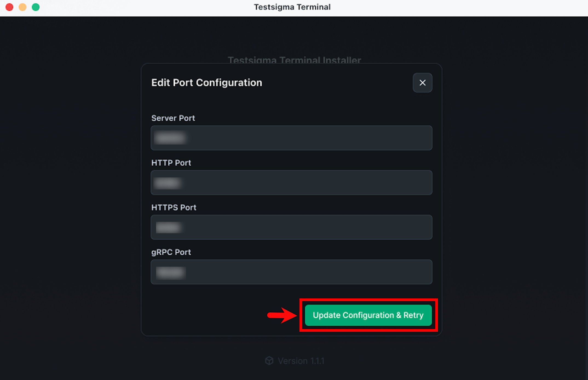Click the Testsigma Terminal title bar text

coord(292,7)
